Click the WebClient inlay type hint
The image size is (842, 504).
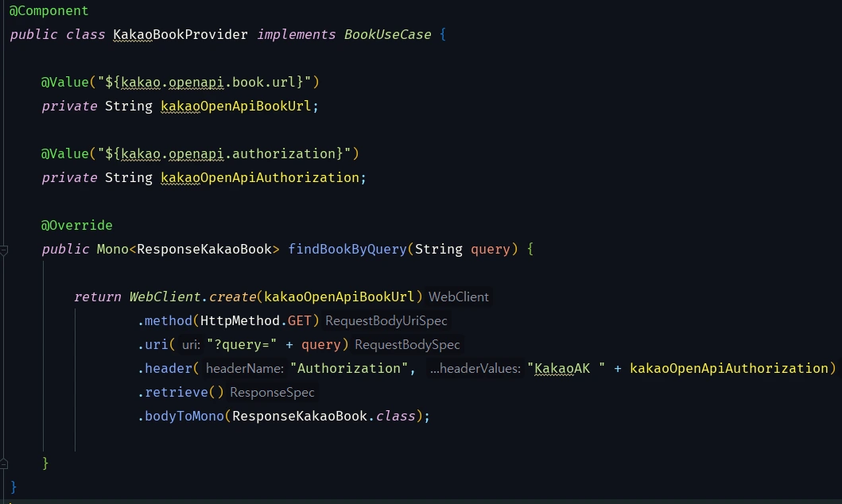[x=459, y=297]
